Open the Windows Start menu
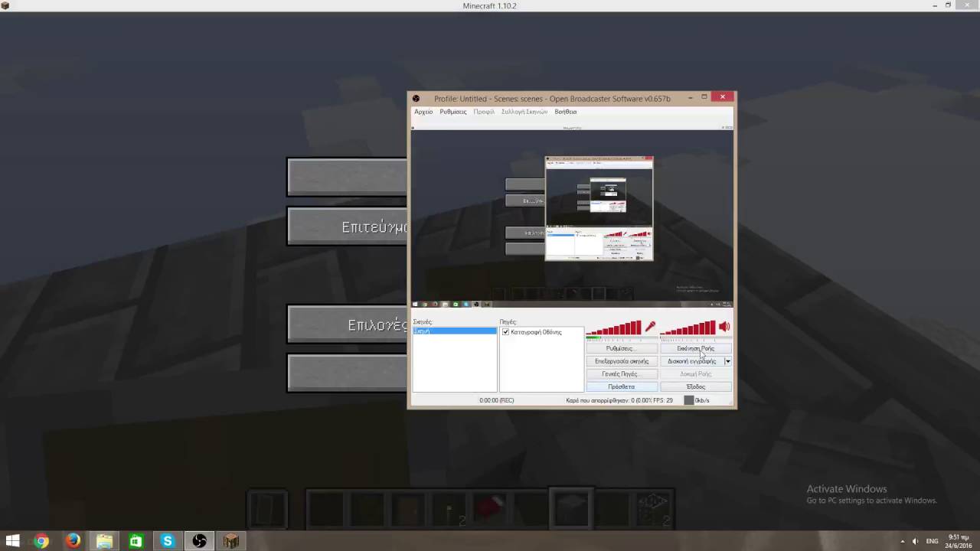Viewport: 980px width, 551px height. pos(12,541)
